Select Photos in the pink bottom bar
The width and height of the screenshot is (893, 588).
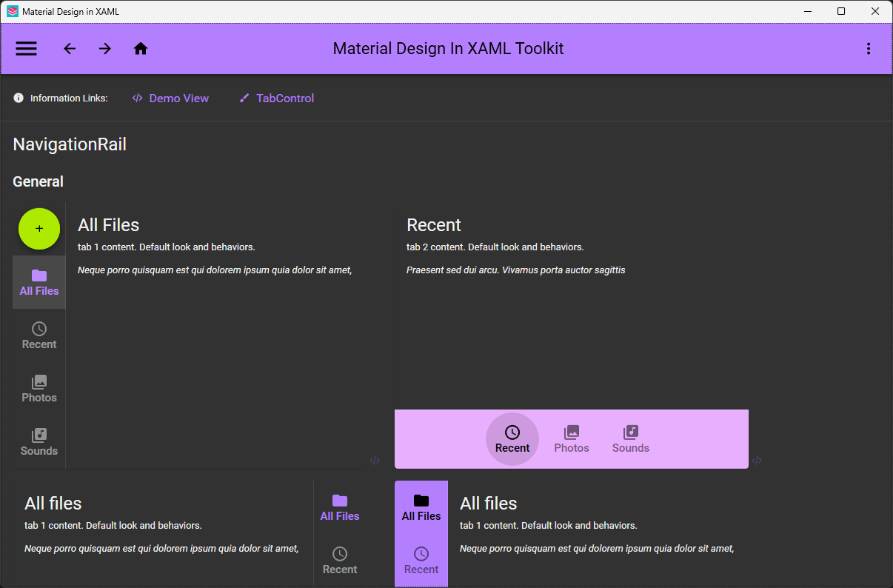pyautogui.click(x=572, y=439)
